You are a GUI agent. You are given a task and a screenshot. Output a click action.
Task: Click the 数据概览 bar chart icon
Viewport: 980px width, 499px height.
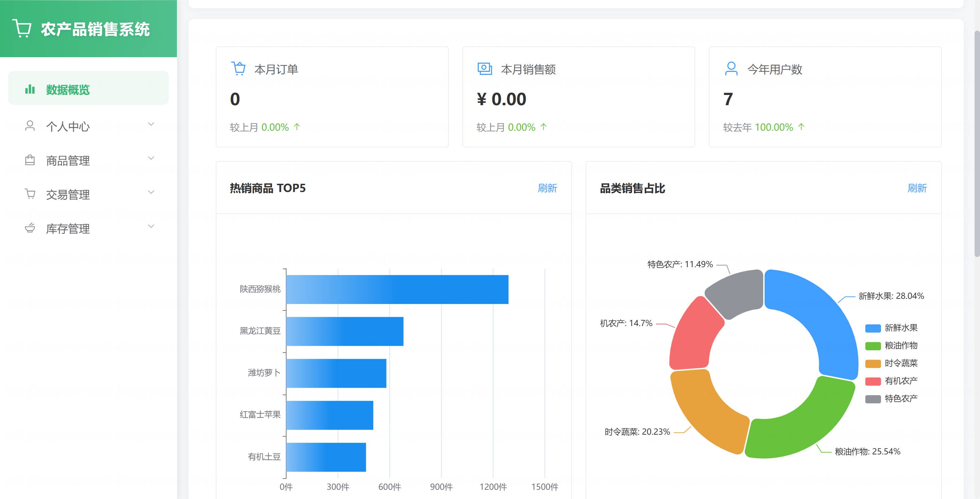pos(30,90)
